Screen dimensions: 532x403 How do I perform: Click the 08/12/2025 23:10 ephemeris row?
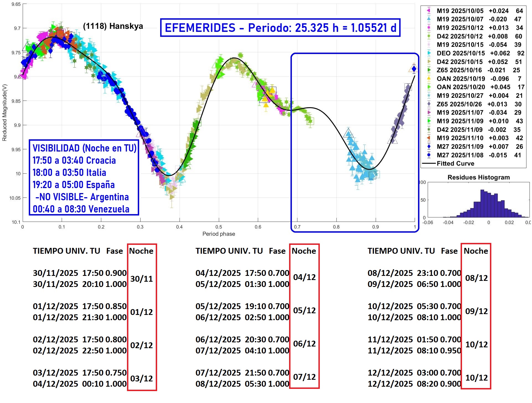pyautogui.click(x=414, y=273)
